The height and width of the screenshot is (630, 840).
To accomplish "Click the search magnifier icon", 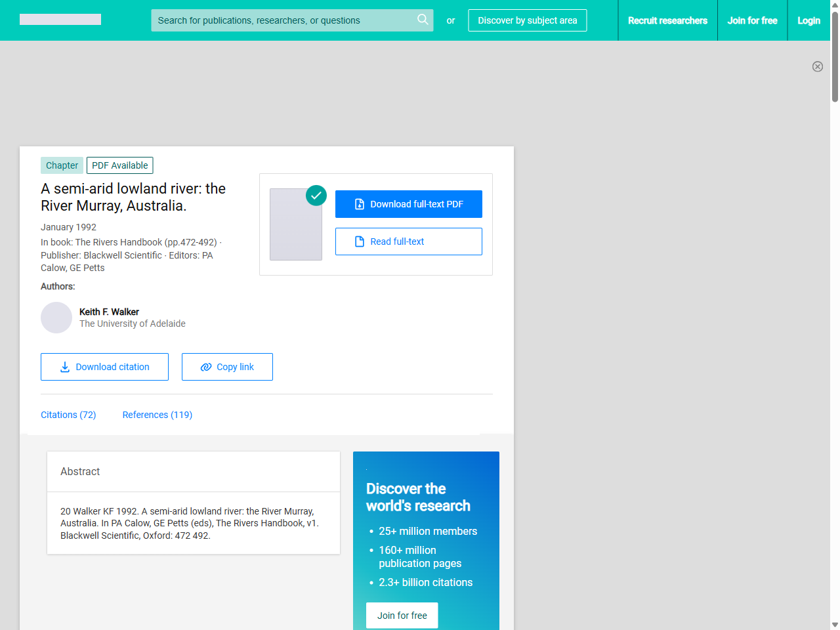I will pyautogui.click(x=423, y=20).
